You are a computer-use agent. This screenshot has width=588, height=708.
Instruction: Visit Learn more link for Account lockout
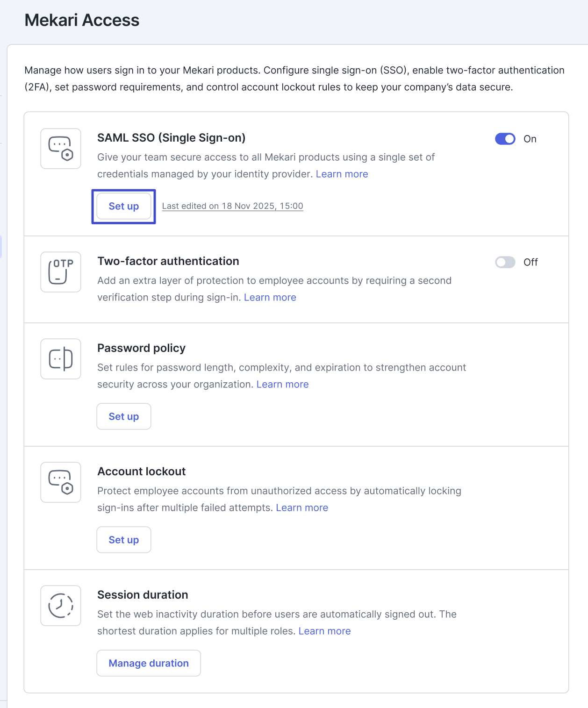(302, 508)
